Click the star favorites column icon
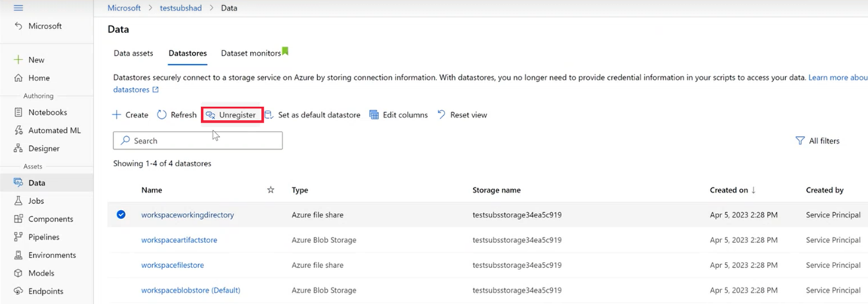This screenshot has width=868, height=304. pyautogui.click(x=270, y=190)
